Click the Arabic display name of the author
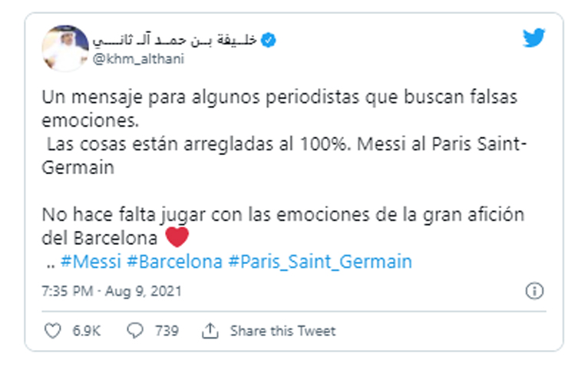 175,39
